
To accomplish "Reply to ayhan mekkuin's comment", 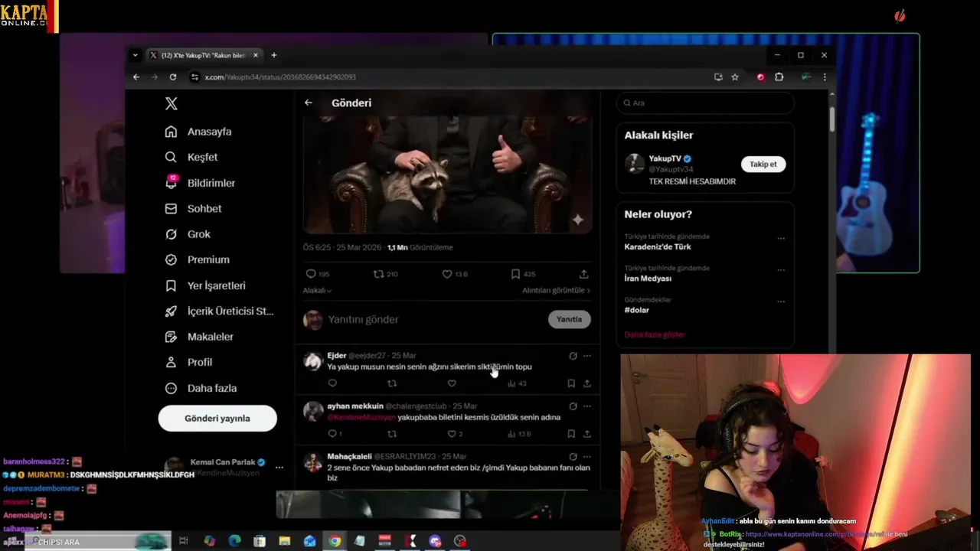I will (x=335, y=434).
